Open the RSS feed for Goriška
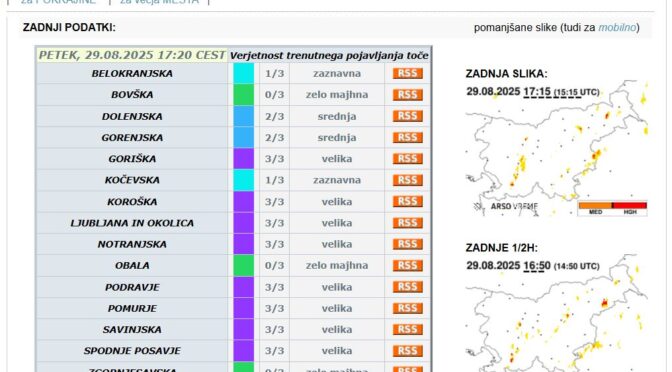The image size is (672, 372). coord(408,159)
